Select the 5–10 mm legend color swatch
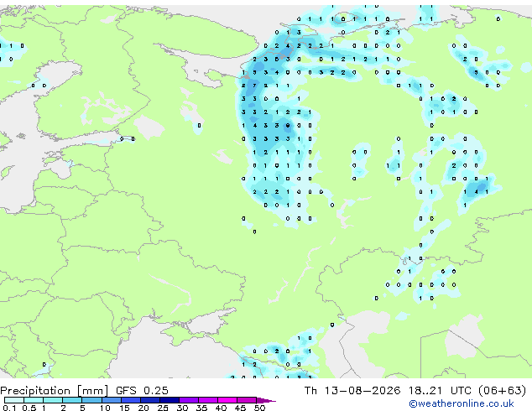Image resolution: width=532 pixels, height=411 pixels. (x=91, y=400)
